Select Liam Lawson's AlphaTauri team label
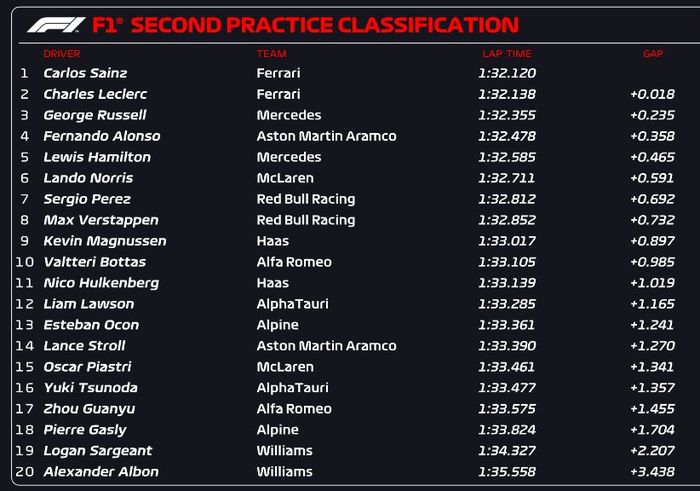Image resolution: width=700 pixels, height=491 pixels. pyautogui.click(x=292, y=304)
